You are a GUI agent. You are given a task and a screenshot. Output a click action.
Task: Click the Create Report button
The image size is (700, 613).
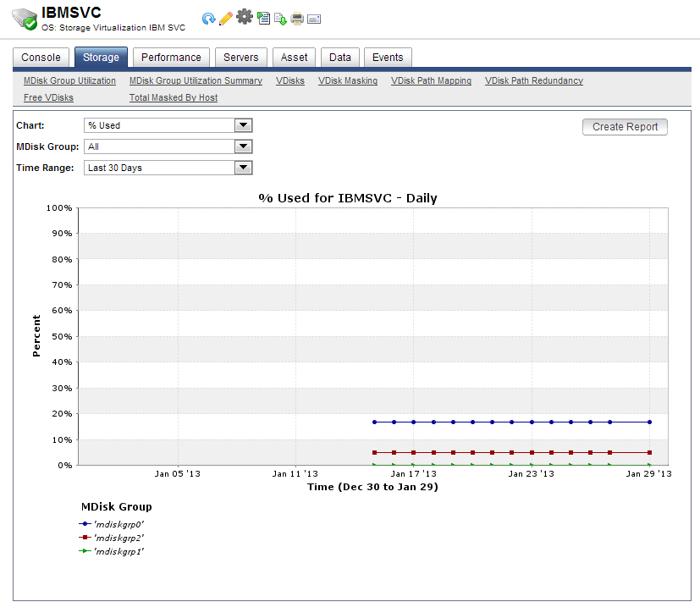(x=625, y=127)
